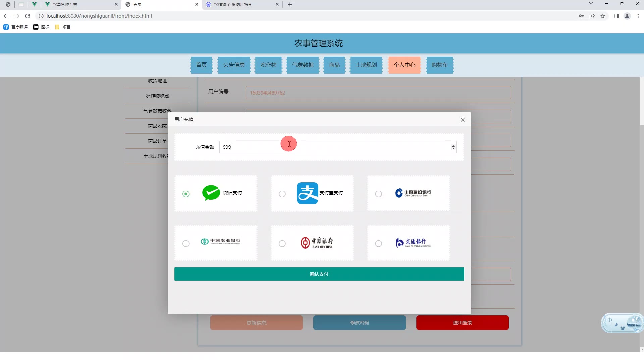
Task: Open 气象数据收藏 in the sidebar
Action: click(158, 111)
